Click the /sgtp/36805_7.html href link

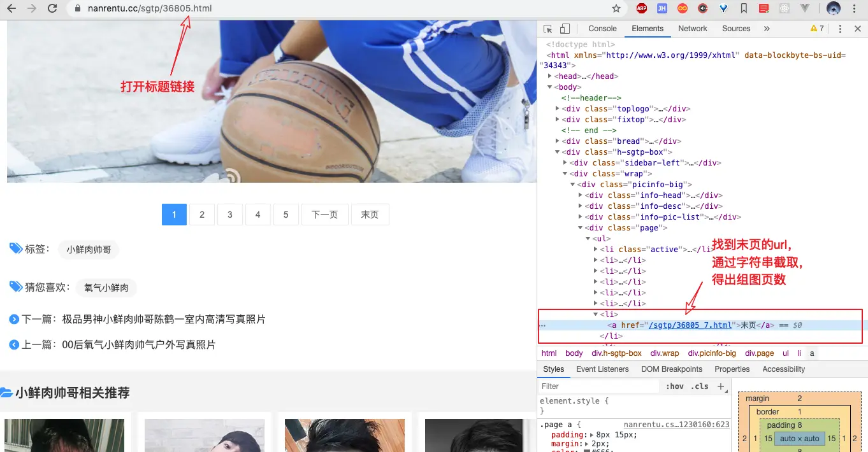690,325
